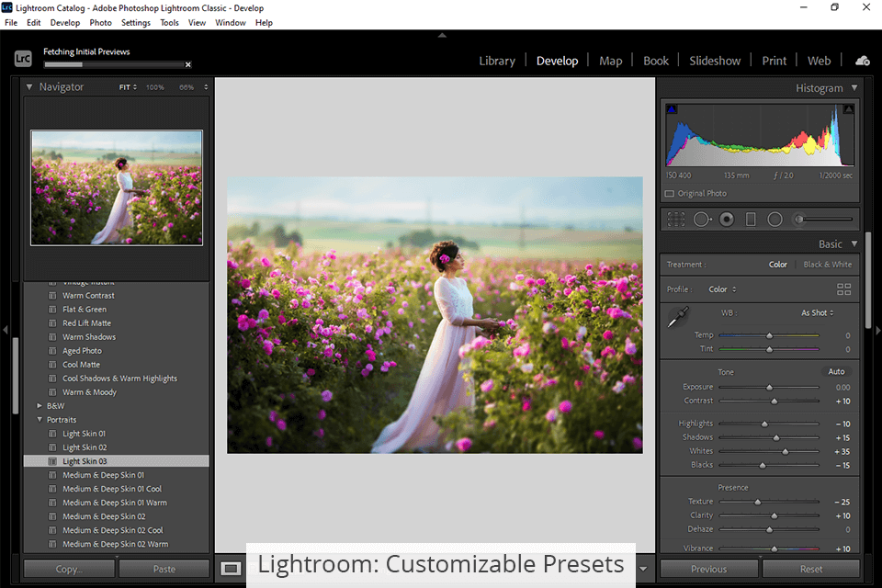Click the presets panel scrollbar
This screenshot has height=588, width=882.
[x=16, y=375]
